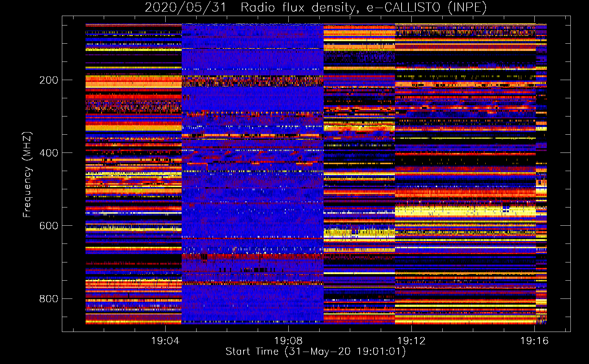Click the 19:08 time tick label
The image size is (589, 364).
(288, 341)
